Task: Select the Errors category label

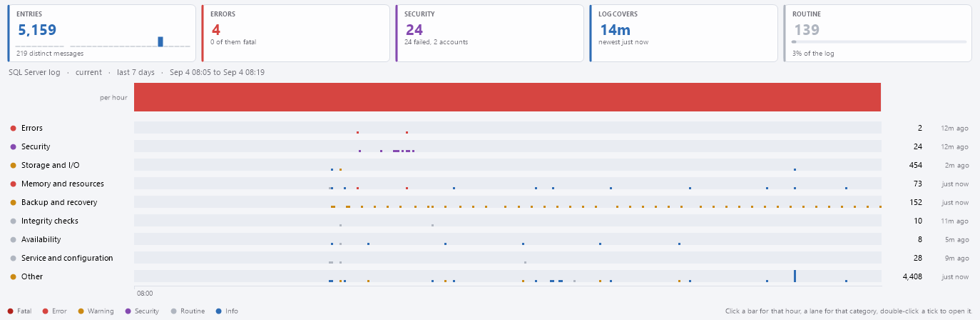Action: [32, 128]
